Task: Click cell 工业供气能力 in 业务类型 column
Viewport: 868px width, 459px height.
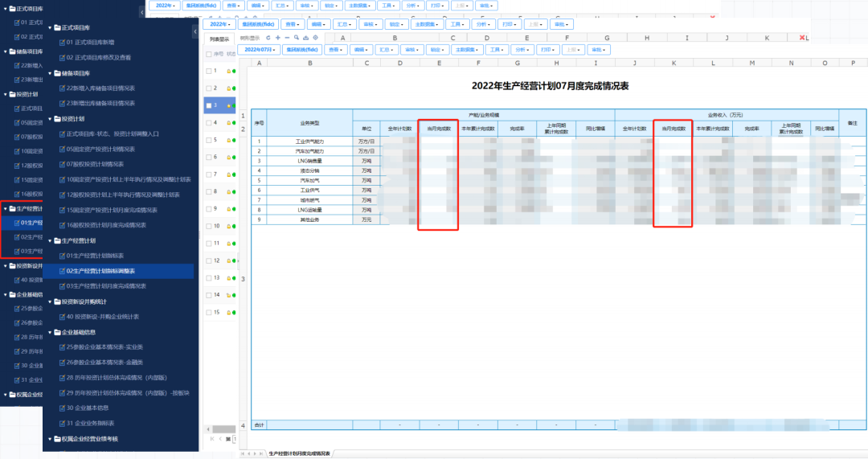Action: 309,141
